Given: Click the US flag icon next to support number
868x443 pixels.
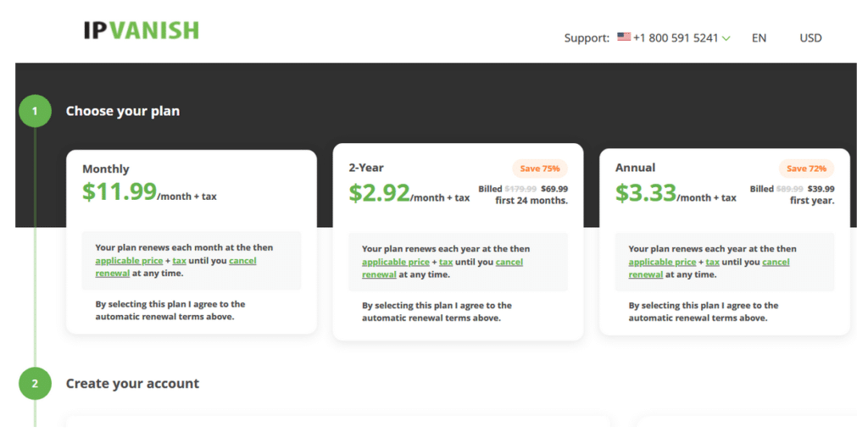Looking at the screenshot, I should (x=624, y=37).
